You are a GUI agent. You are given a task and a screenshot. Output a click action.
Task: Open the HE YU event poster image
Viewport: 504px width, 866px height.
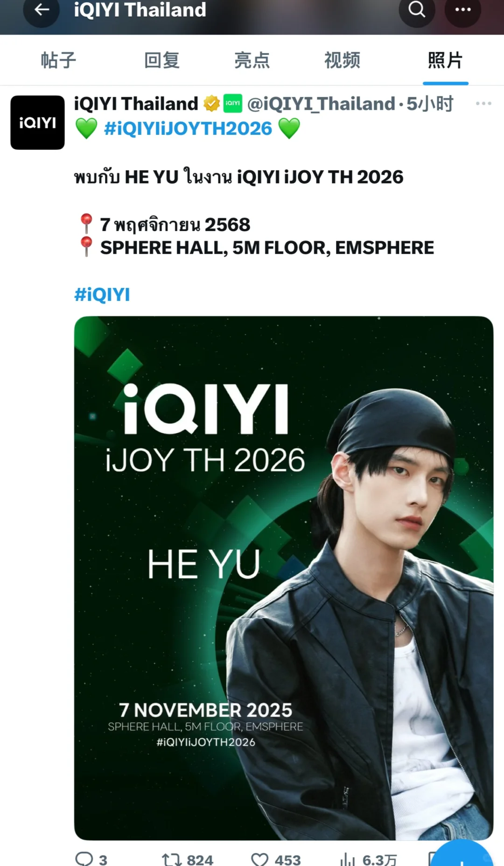284,578
